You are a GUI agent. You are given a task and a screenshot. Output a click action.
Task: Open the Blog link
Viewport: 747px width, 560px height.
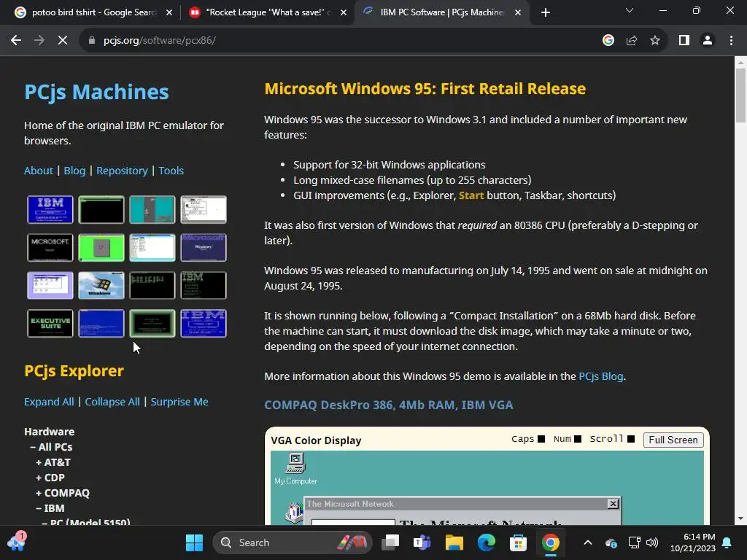point(75,171)
